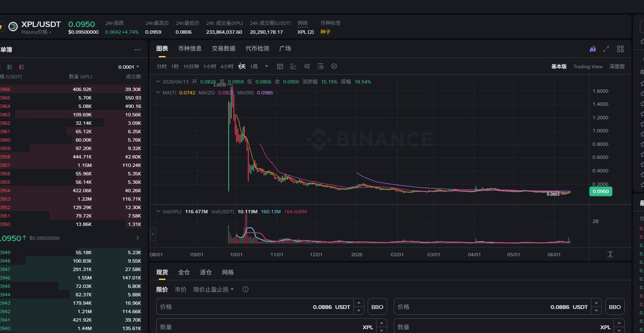Expand more time intervals dropdown arrow

[266, 66]
